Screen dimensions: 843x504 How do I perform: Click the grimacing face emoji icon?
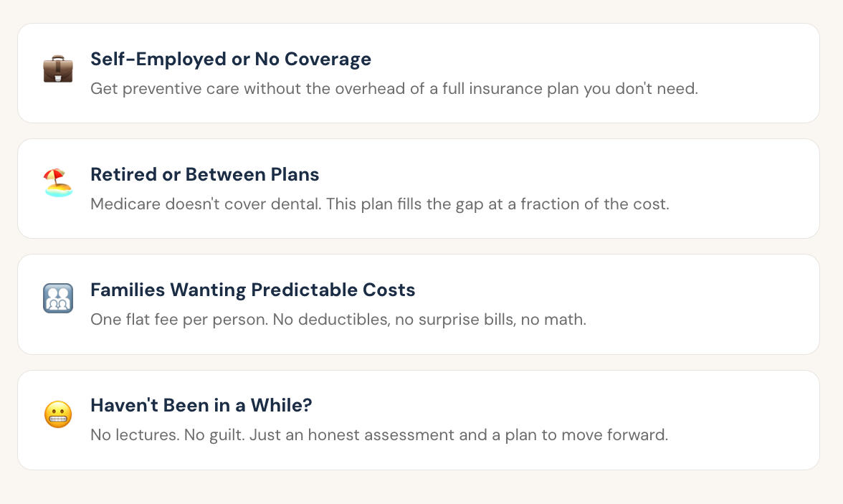[x=58, y=415]
